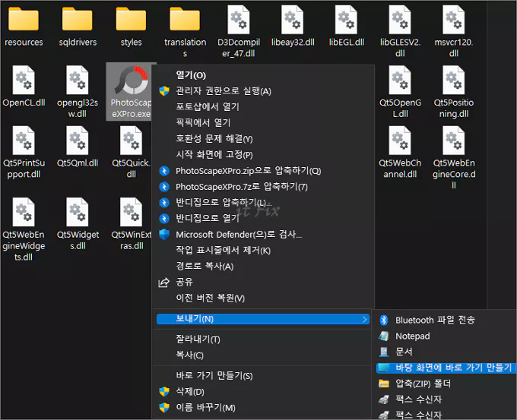This screenshot has width=517, height=420.
Task: Select Qt5OpenGL.dll file
Action: click(x=400, y=92)
